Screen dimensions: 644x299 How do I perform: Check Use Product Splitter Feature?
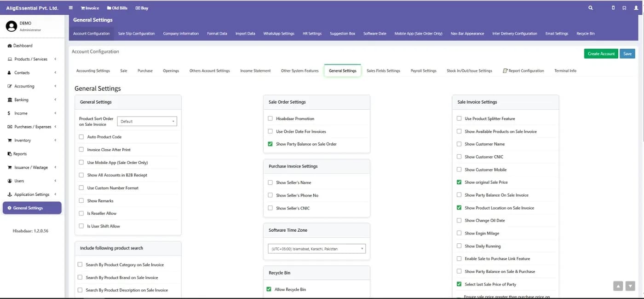459,118
